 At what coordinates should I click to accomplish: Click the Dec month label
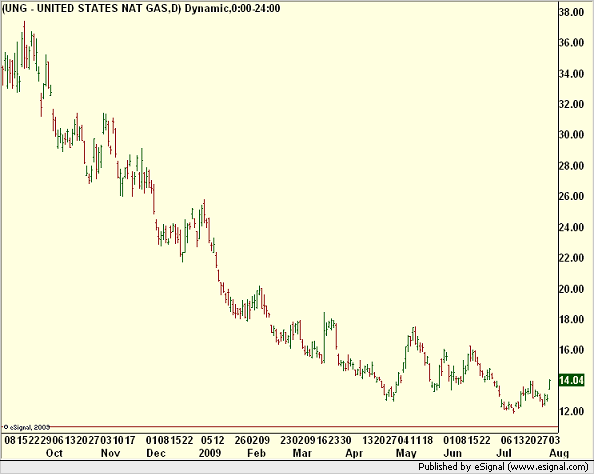coord(156,453)
